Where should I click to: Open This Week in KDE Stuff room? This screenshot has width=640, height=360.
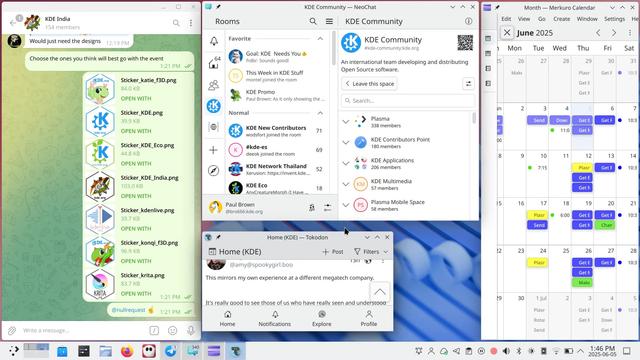click(x=278, y=76)
